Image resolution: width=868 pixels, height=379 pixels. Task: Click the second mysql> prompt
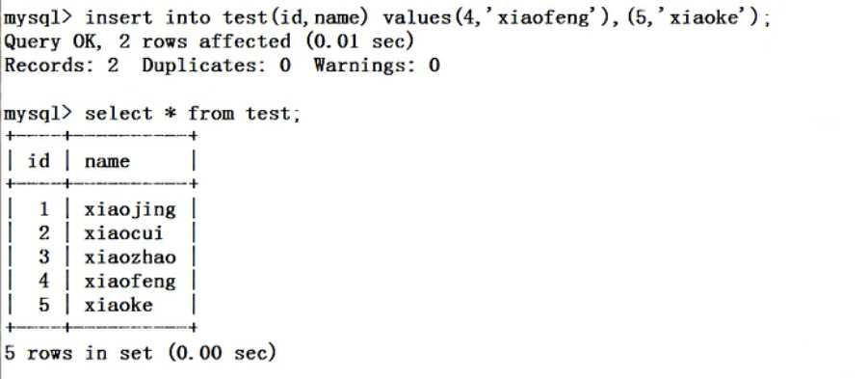click(39, 114)
